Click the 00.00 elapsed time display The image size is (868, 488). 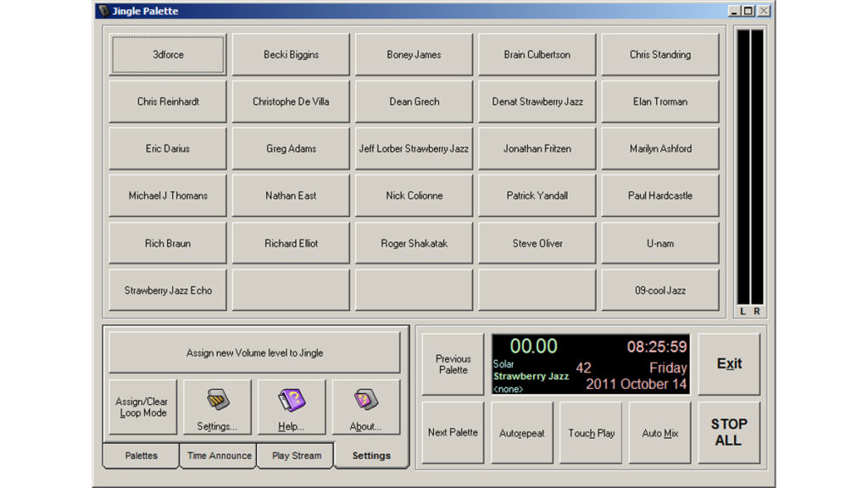533,347
